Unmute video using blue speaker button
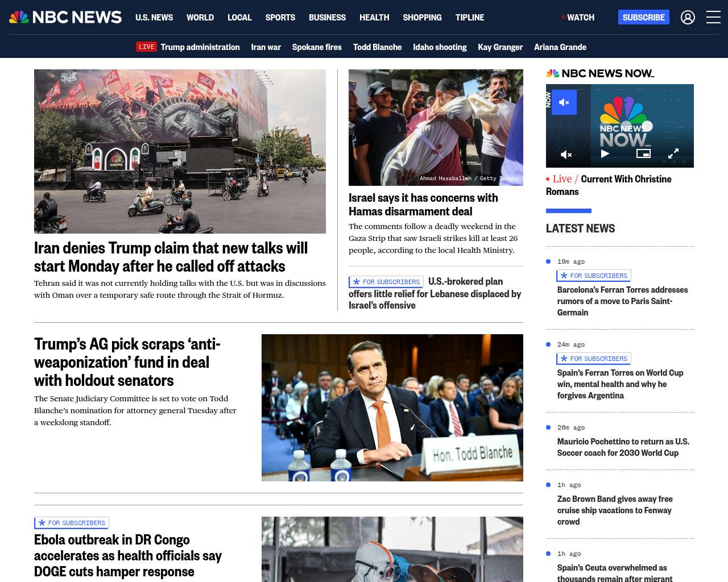The height and width of the screenshot is (582, 728). pos(564,102)
